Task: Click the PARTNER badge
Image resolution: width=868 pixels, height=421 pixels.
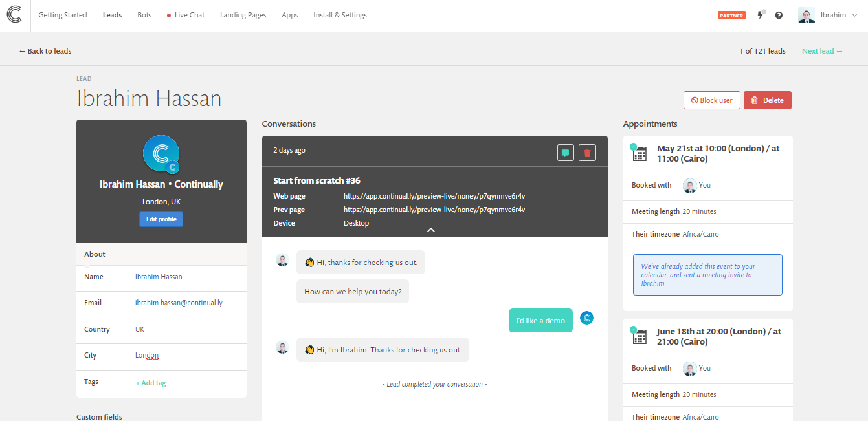Action: (731, 16)
